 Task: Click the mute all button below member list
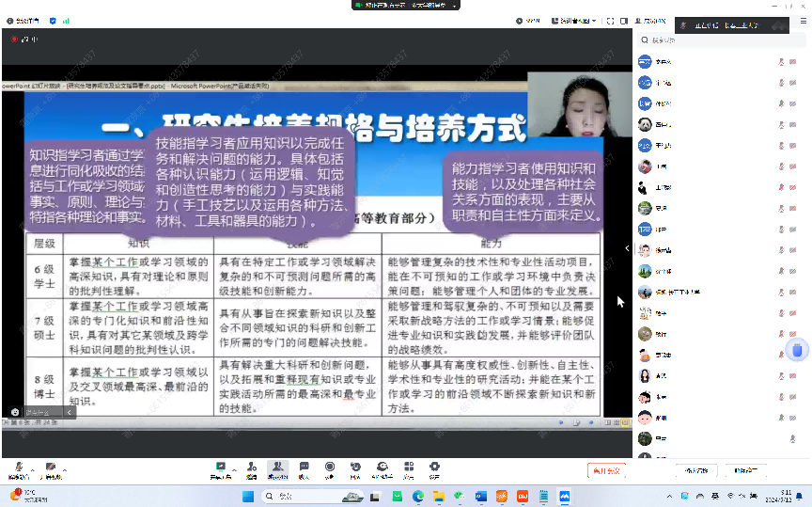click(696, 469)
